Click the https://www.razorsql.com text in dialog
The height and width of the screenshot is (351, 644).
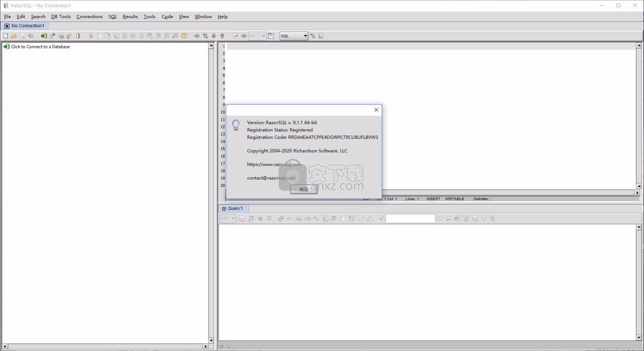(274, 164)
